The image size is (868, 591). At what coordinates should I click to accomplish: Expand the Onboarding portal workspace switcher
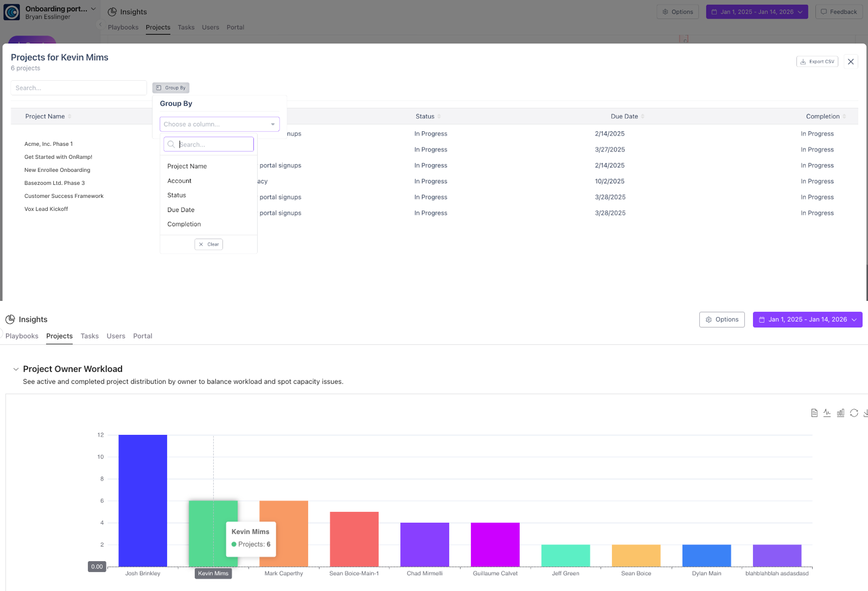[x=93, y=9]
